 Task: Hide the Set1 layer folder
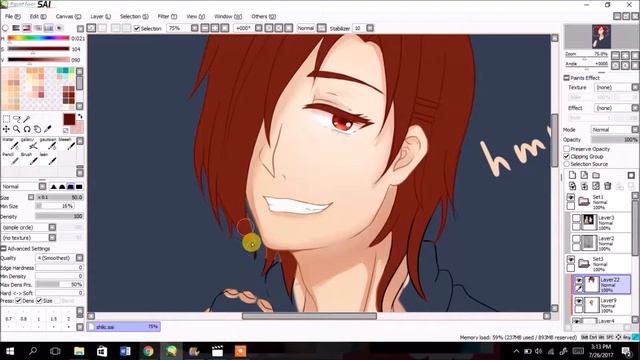pos(571,198)
